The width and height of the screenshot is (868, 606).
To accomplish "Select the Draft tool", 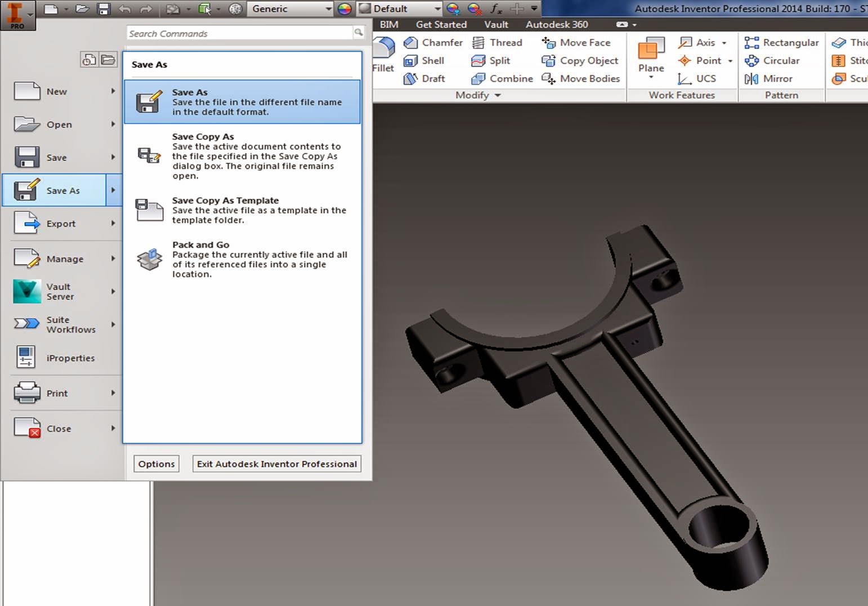I will tap(424, 78).
